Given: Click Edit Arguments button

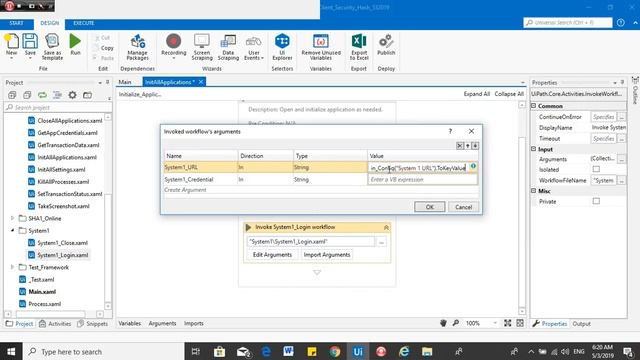Looking at the screenshot, I should [272, 255].
